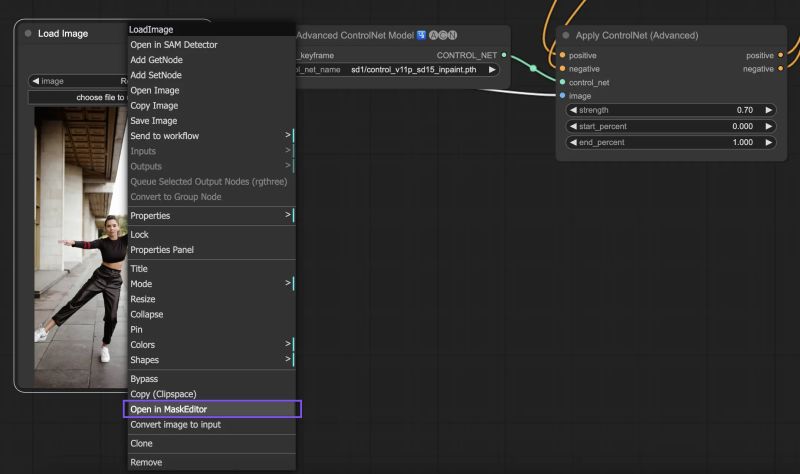
Task: Lock the Load Image node
Action: click(211, 235)
